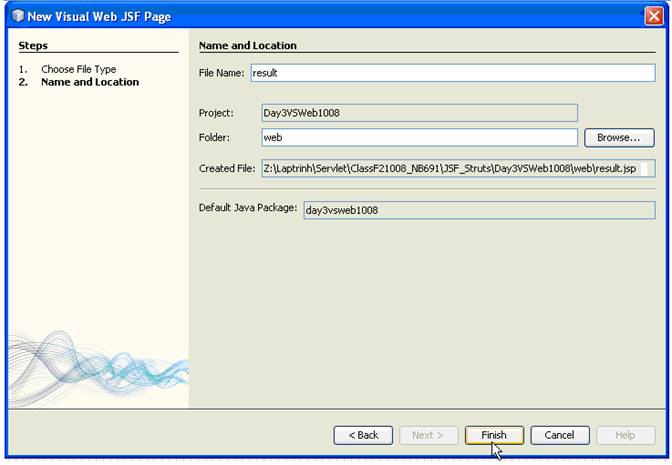Click the Folder field containing web

[419, 138]
